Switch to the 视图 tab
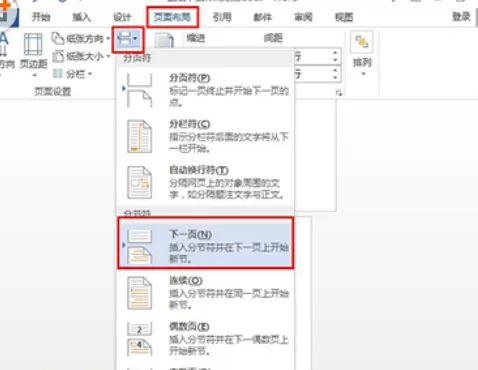 (344, 17)
